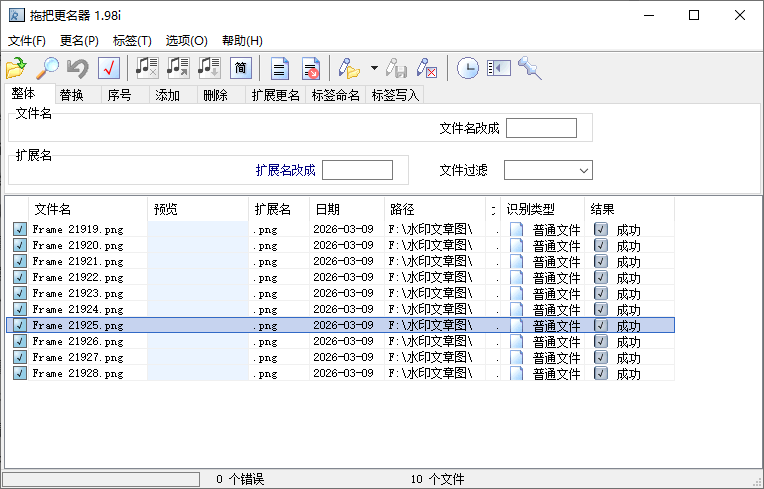The height and width of the screenshot is (489, 764).
Task: Click the 路径 column header
Action: (435, 209)
